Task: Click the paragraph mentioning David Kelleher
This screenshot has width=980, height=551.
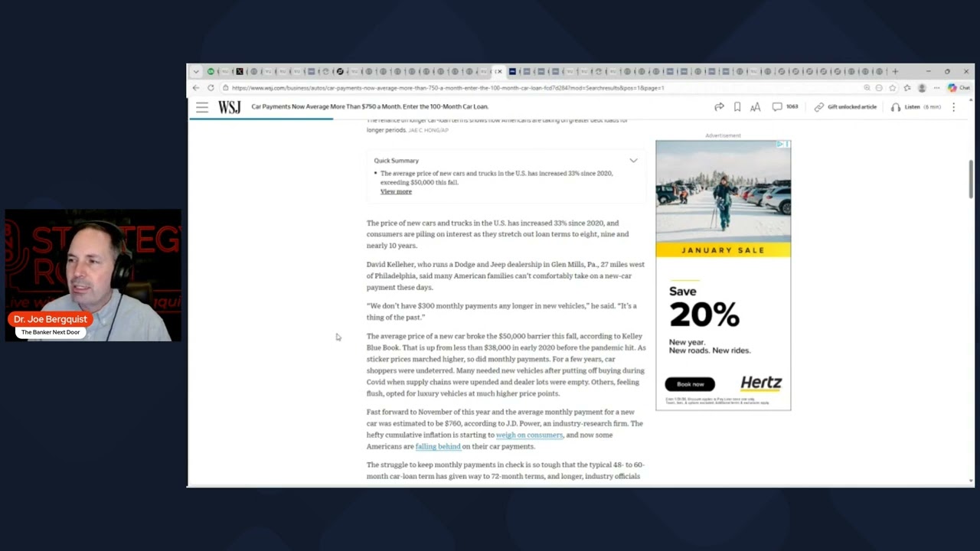Action: 505,275
